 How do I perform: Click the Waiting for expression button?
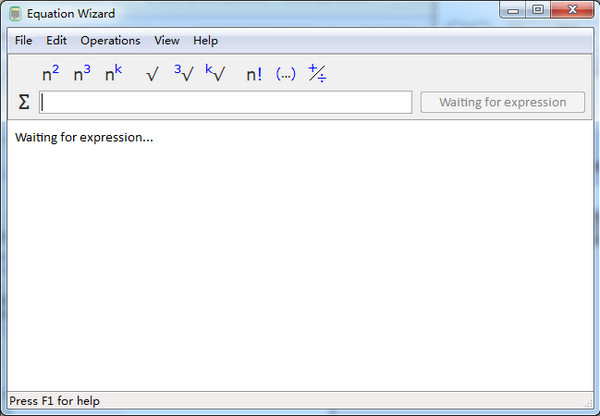click(x=503, y=102)
